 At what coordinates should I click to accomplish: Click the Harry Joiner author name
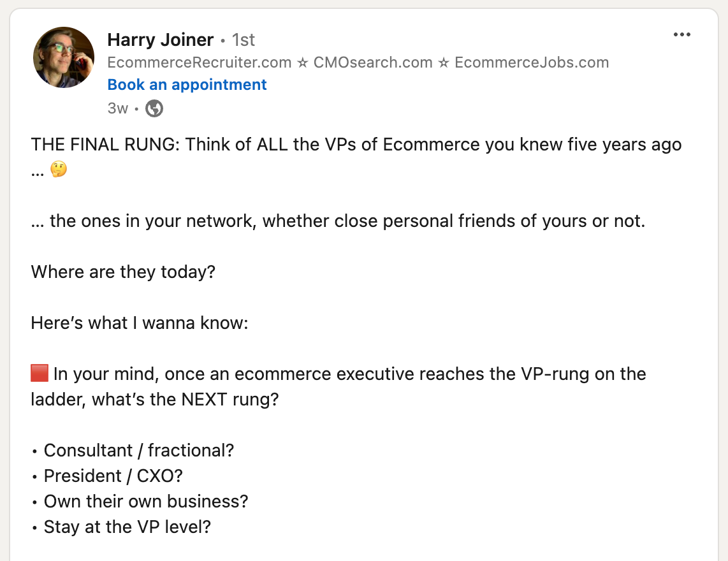160,40
